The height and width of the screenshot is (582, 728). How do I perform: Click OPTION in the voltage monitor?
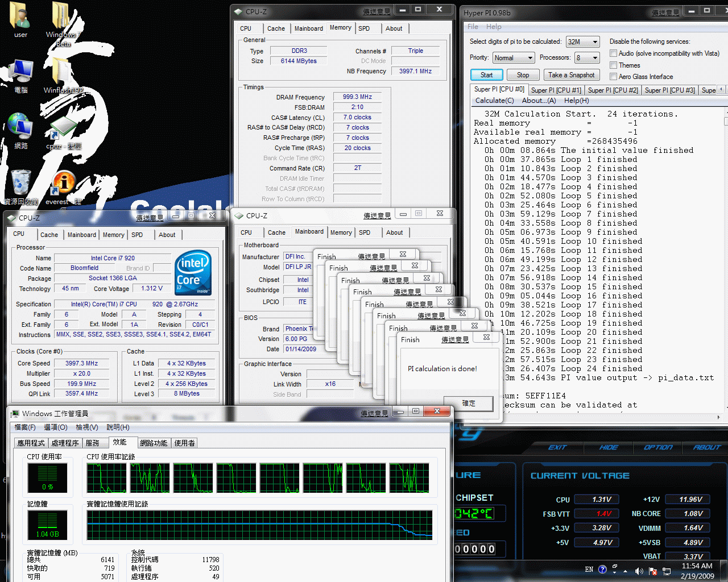(657, 447)
